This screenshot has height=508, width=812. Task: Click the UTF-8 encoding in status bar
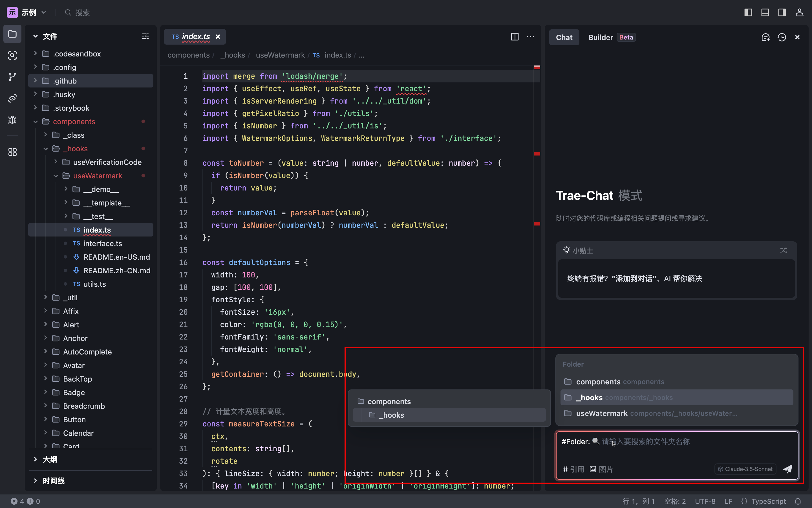coord(705,501)
